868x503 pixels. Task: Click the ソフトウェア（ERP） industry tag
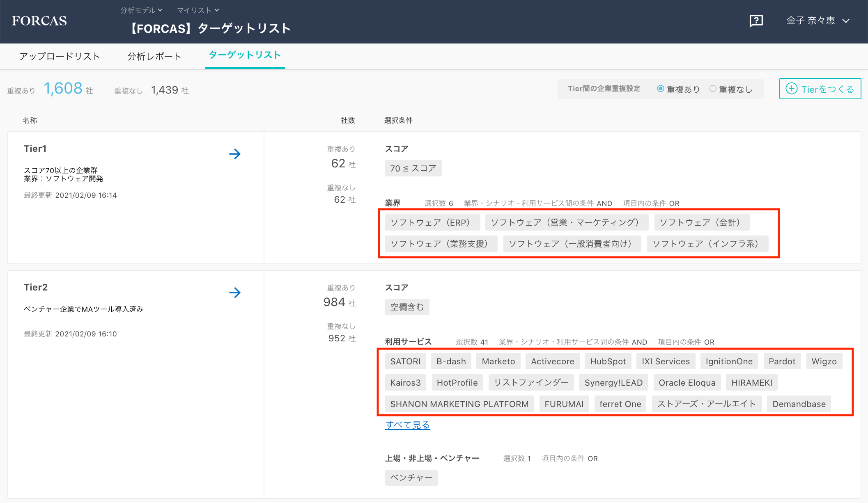(432, 222)
